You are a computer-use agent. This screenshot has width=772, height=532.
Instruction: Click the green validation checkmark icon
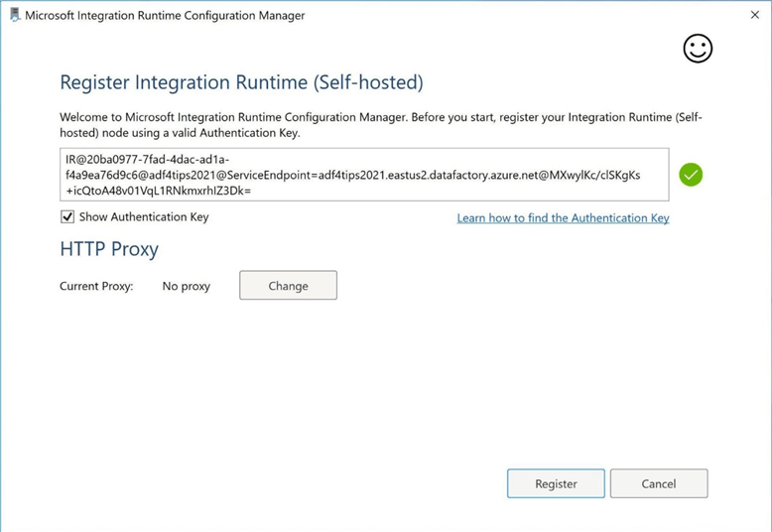click(691, 175)
